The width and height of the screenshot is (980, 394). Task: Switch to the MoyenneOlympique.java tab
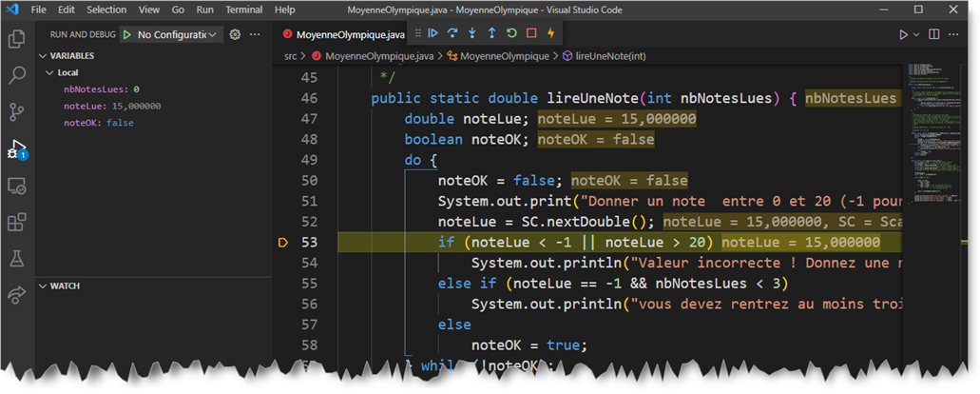click(350, 34)
